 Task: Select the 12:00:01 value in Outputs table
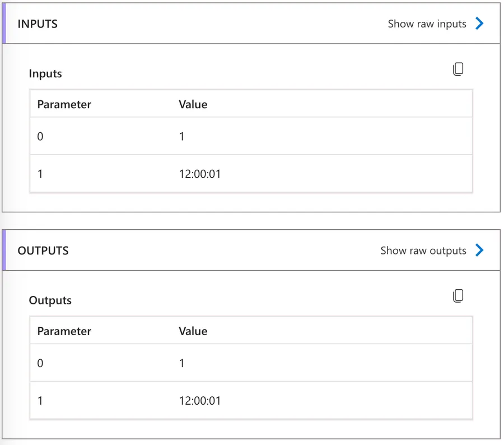tap(200, 401)
